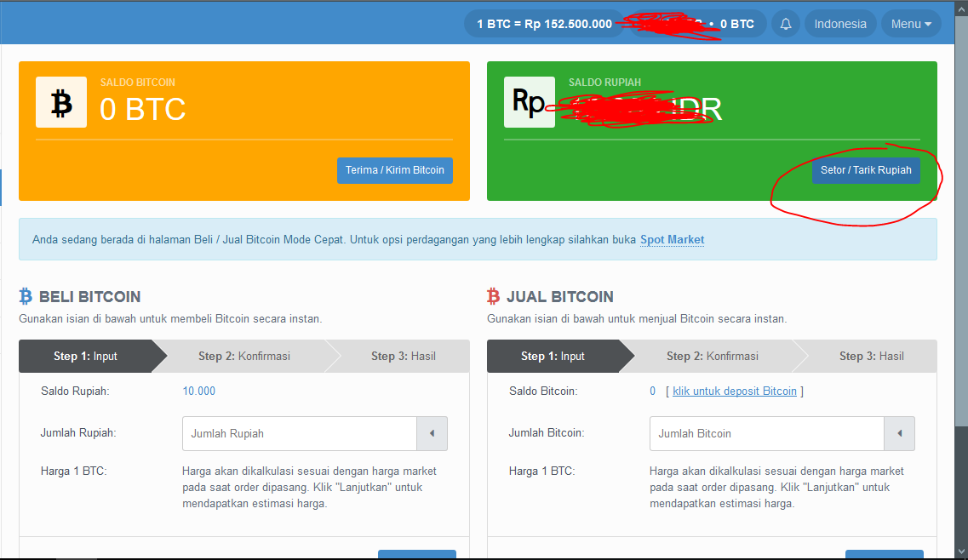Image resolution: width=968 pixels, height=560 pixels.
Task: Open notifications via the bell icon
Action: click(x=785, y=23)
